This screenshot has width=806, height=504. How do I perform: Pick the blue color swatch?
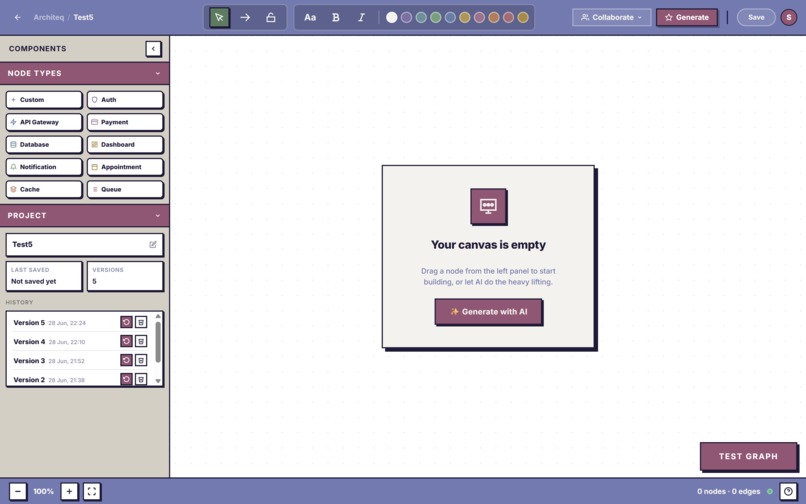tap(450, 17)
